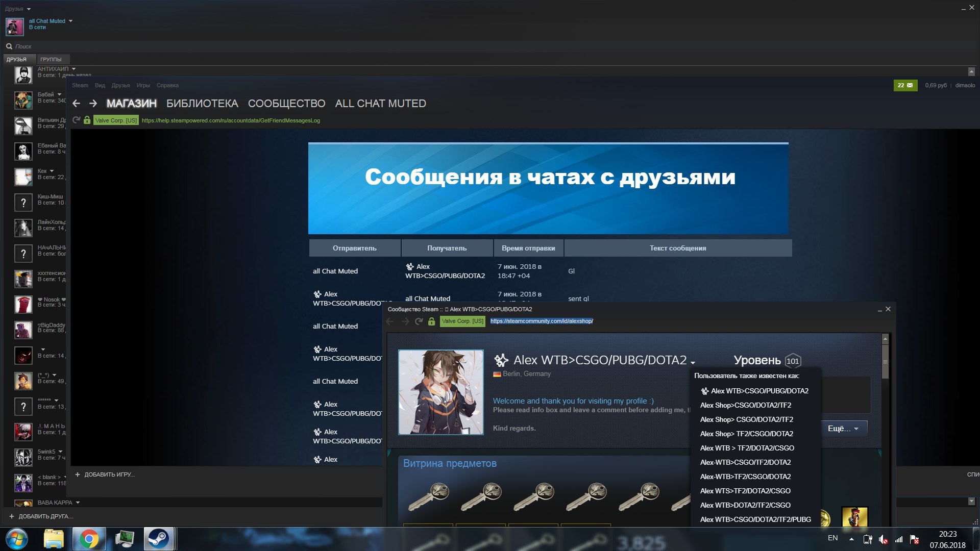
Task: Click the steamcommunity alexshop URL
Action: pos(541,321)
